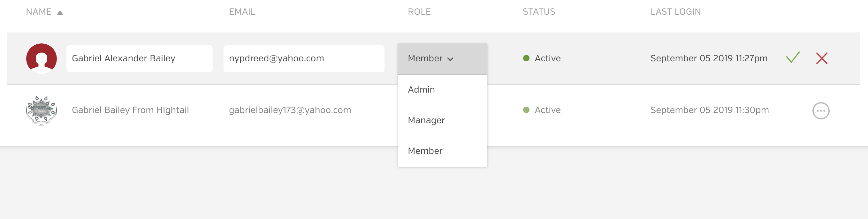Click the red avatar of Gabriel Alexander Bailey
Image resolution: width=868 pixels, height=219 pixels.
pos(42,58)
